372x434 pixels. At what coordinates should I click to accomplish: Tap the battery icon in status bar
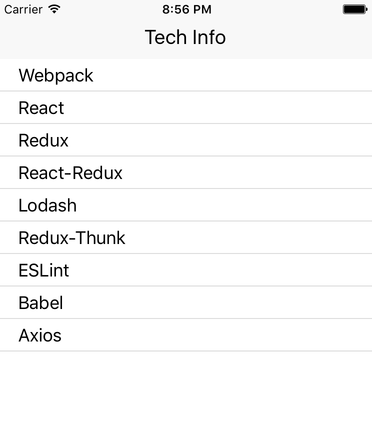(355, 9)
